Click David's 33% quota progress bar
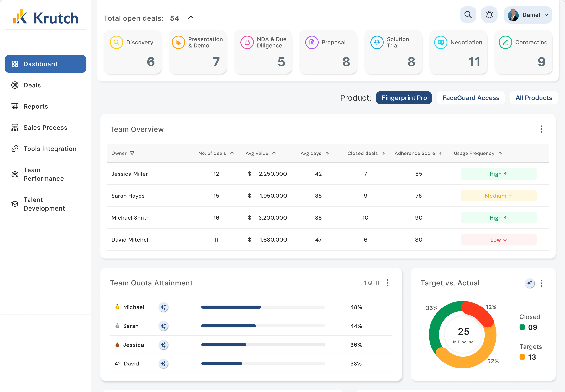The image size is (565, 392). (263, 363)
